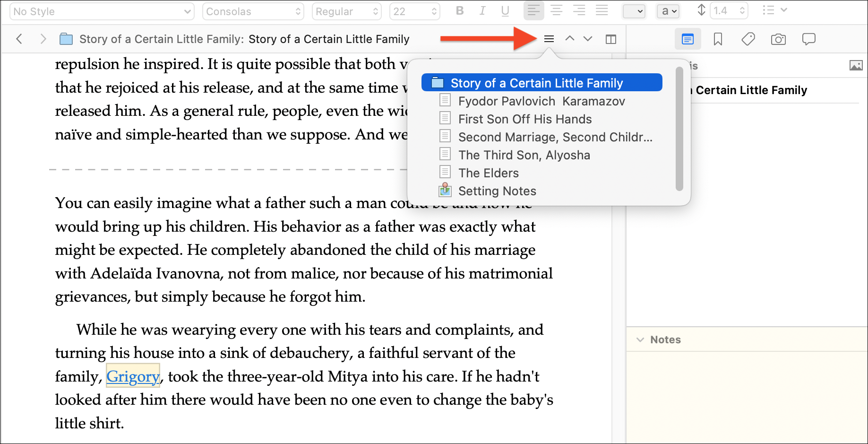Open the No Style paragraph dropdown
This screenshot has height=444, width=868.
[x=102, y=11]
